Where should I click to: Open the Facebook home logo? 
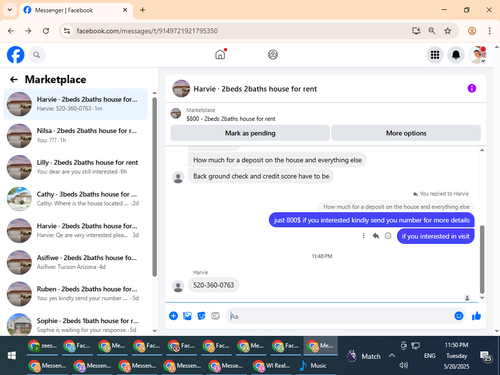[x=16, y=55]
